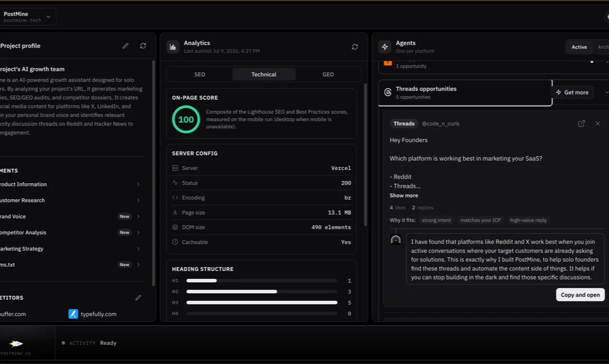The width and height of the screenshot is (609, 364).
Task: Click the H1 heading bar
Action: (x=262, y=281)
